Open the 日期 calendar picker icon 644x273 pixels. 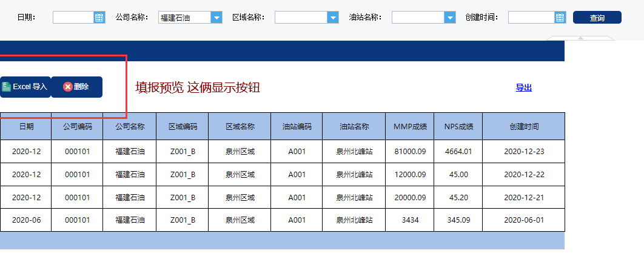99,17
